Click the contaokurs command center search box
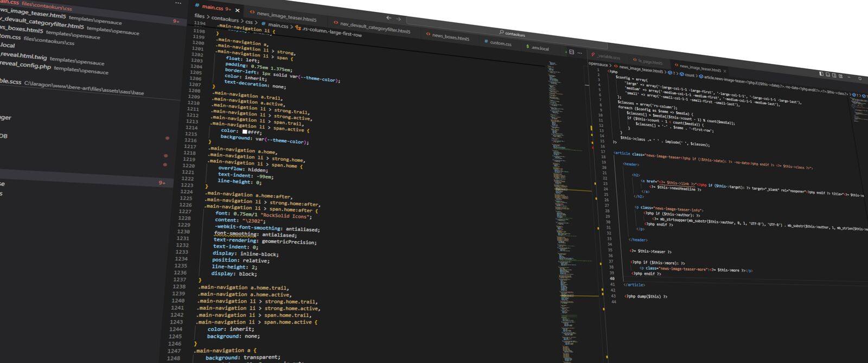This screenshot has height=363, width=868. pos(512,34)
